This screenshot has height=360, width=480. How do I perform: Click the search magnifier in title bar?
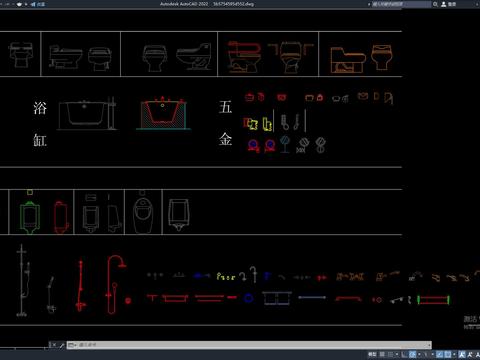435,4
